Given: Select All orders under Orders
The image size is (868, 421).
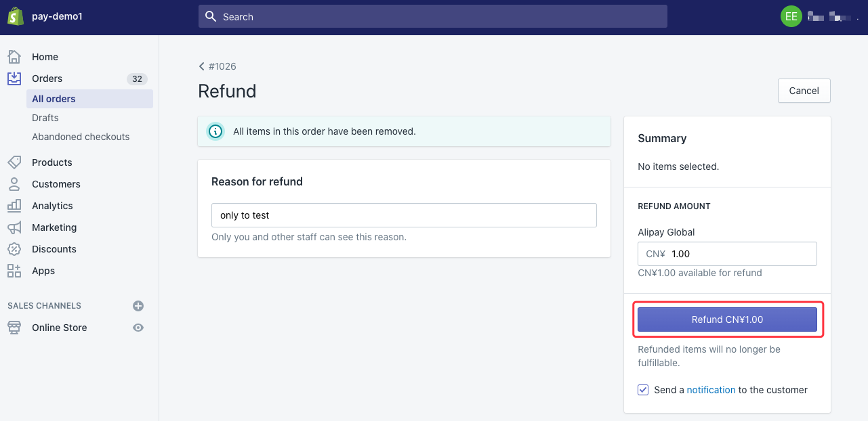Looking at the screenshot, I should pos(54,99).
